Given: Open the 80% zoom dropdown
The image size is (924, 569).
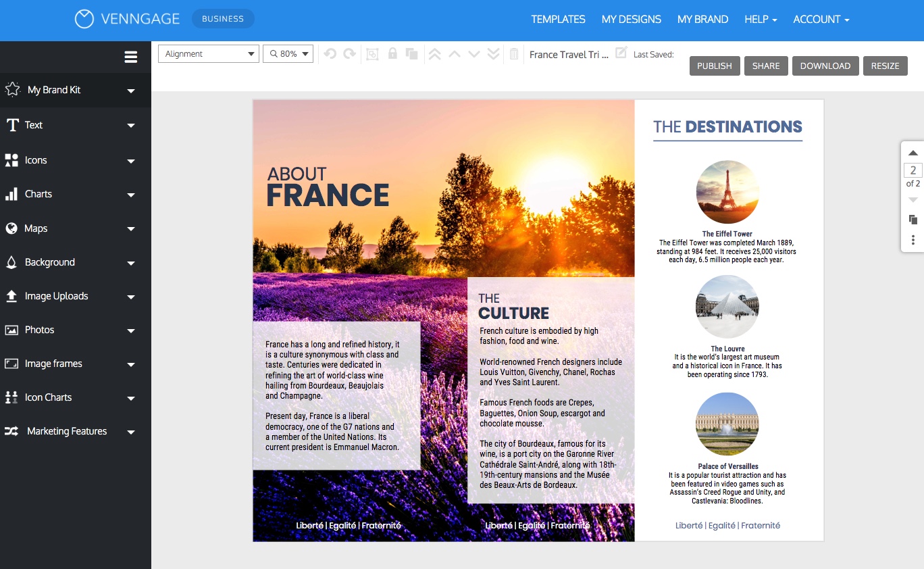Looking at the screenshot, I should [288, 54].
